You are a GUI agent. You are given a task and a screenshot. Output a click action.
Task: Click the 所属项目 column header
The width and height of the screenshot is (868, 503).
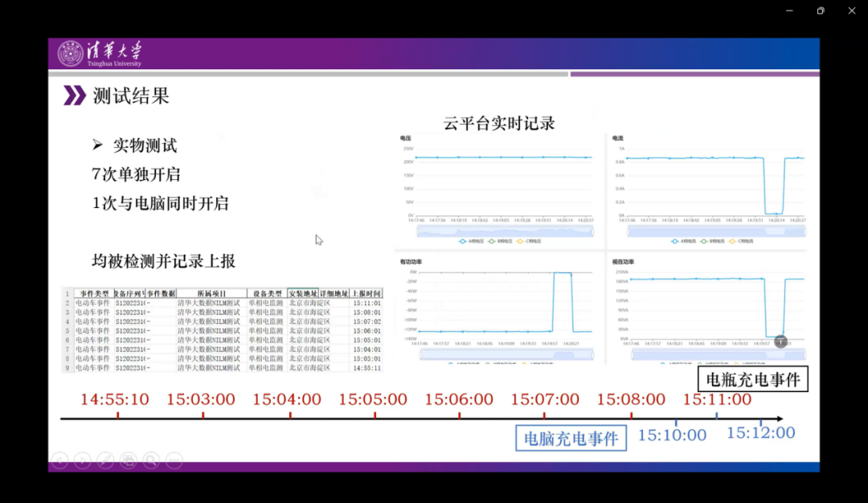pos(211,293)
